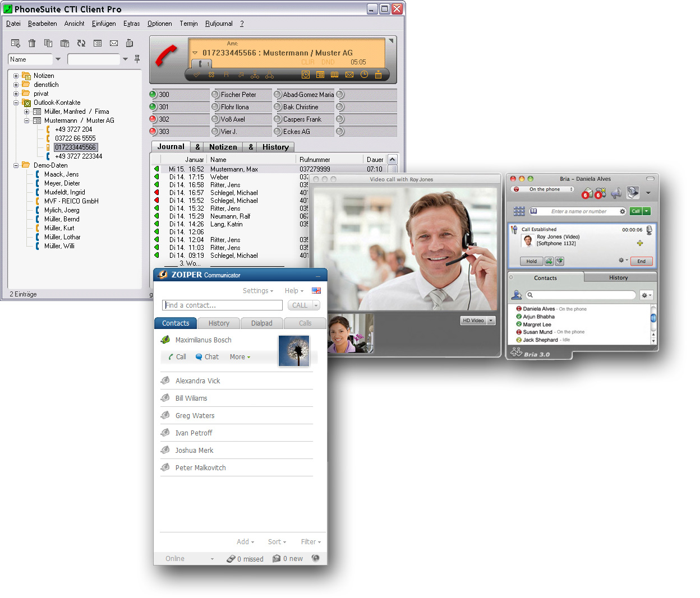Click the calendar icon in the call display bar
The width and height of the screenshot is (700, 598).
pos(378,75)
